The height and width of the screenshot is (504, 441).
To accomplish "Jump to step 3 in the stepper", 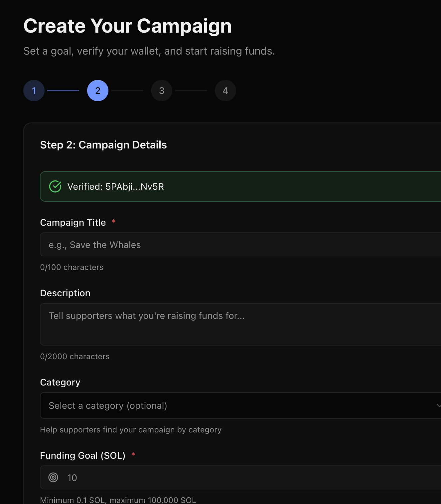I will (162, 91).
